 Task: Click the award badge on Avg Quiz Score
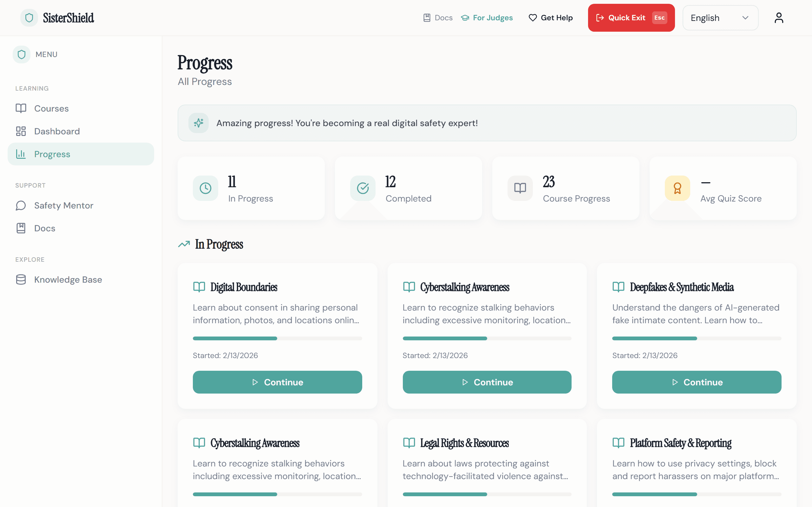pyautogui.click(x=677, y=188)
